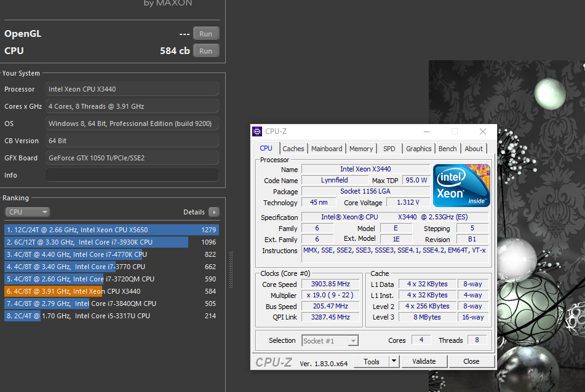Select the CPU tab in CPU-Z
The width and height of the screenshot is (585, 392).
266,148
